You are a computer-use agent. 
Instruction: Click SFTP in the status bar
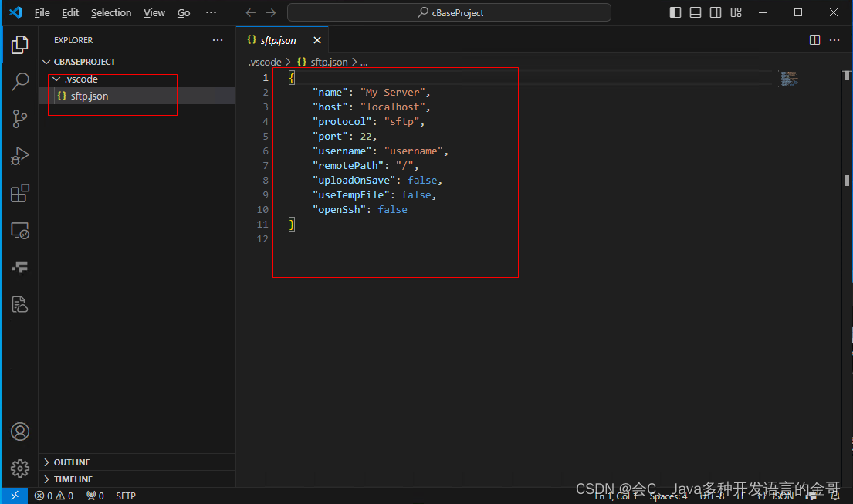(x=125, y=496)
